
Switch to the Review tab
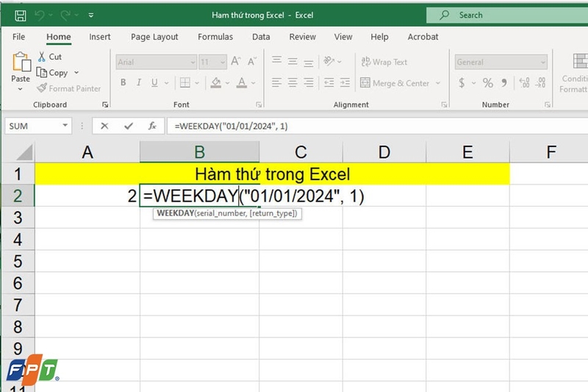pos(303,37)
